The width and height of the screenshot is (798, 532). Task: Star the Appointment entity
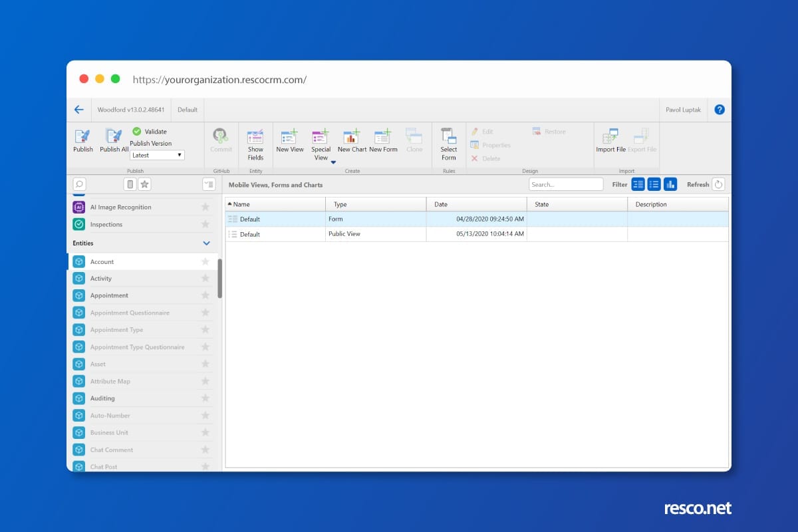(x=205, y=295)
